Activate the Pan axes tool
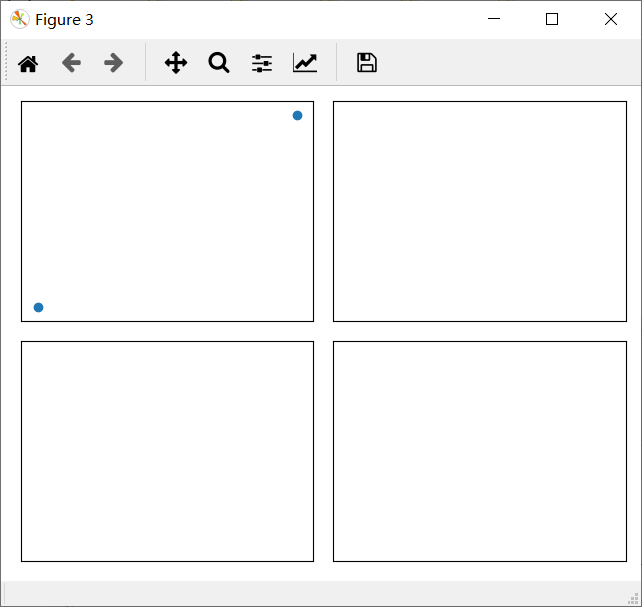 (x=176, y=63)
